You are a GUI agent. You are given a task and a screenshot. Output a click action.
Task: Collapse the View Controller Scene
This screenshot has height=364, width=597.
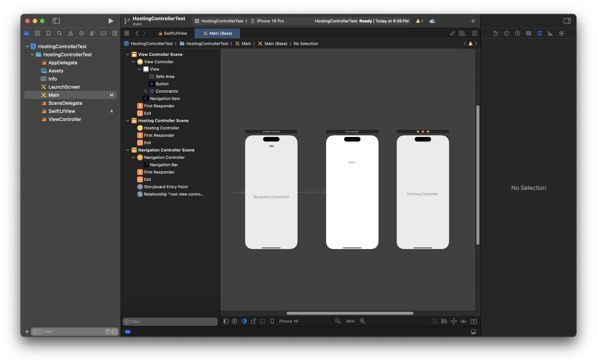127,55
